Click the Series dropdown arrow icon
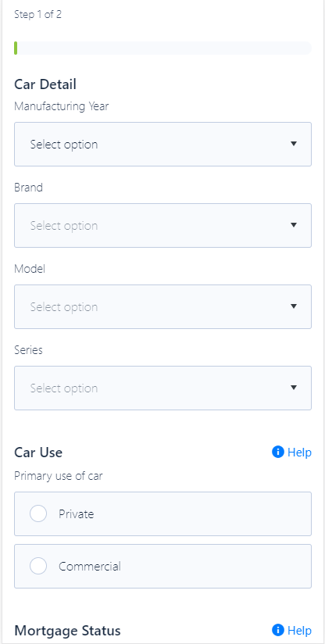The height and width of the screenshot is (644, 325). pyautogui.click(x=294, y=388)
